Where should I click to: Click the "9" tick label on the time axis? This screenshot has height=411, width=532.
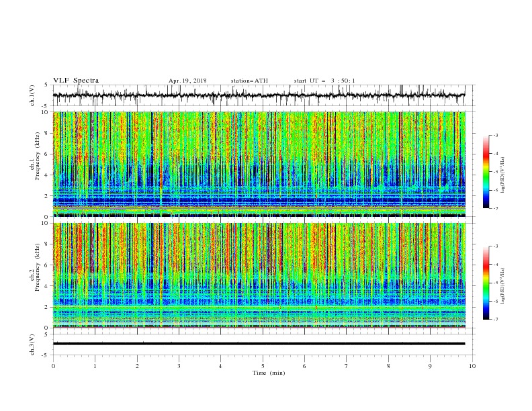click(x=430, y=366)
